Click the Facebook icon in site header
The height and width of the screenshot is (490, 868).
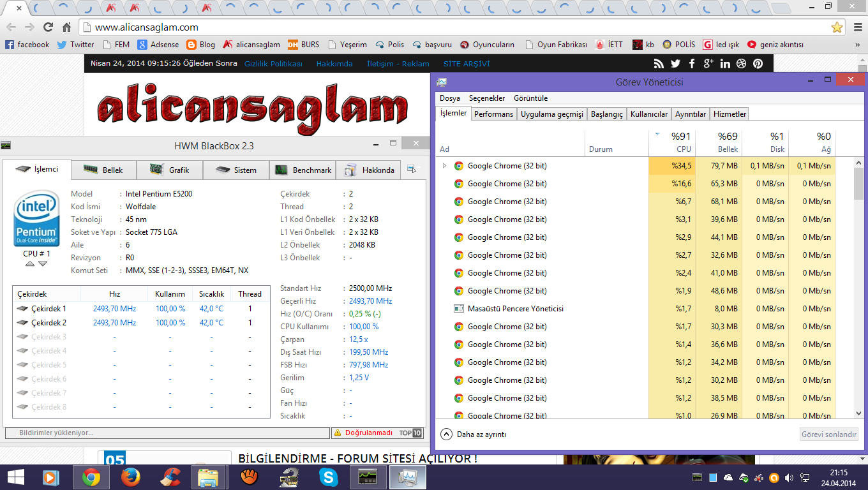coord(692,64)
